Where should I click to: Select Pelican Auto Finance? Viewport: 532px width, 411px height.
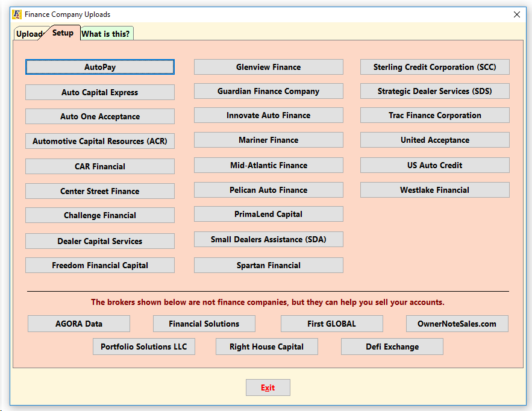pos(269,190)
